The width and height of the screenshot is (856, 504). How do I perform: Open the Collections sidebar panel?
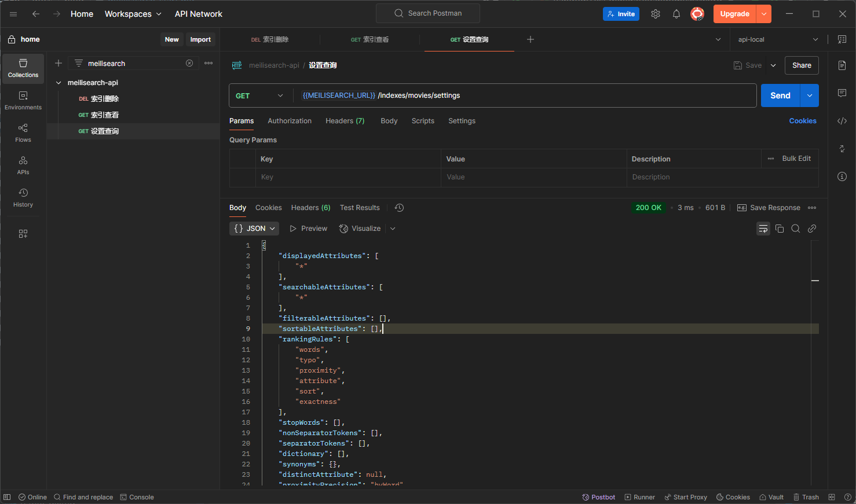coord(23,68)
